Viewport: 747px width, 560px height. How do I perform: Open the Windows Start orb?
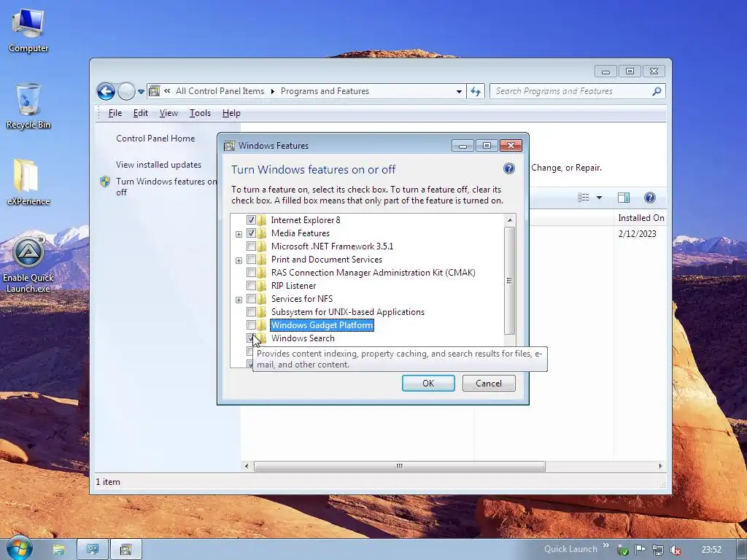20,548
